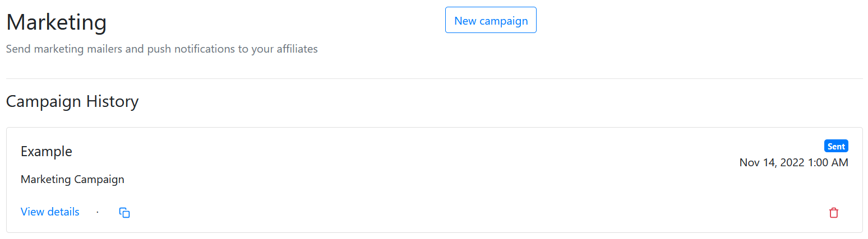Image resolution: width=868 pixels, height=239 pixels.
Task: Click the New campaign button
Action: pos(491,21)
